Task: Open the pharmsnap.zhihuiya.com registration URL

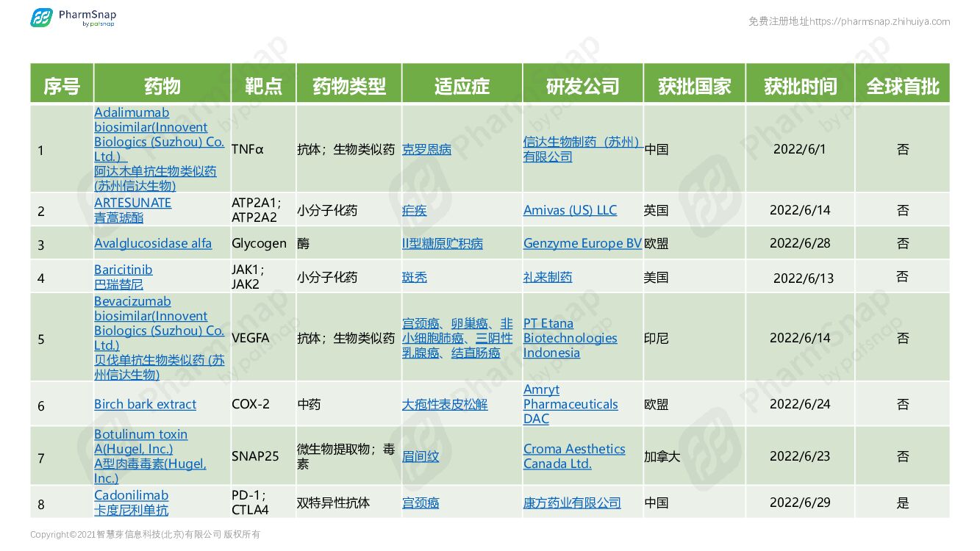Action: (879, 21)
